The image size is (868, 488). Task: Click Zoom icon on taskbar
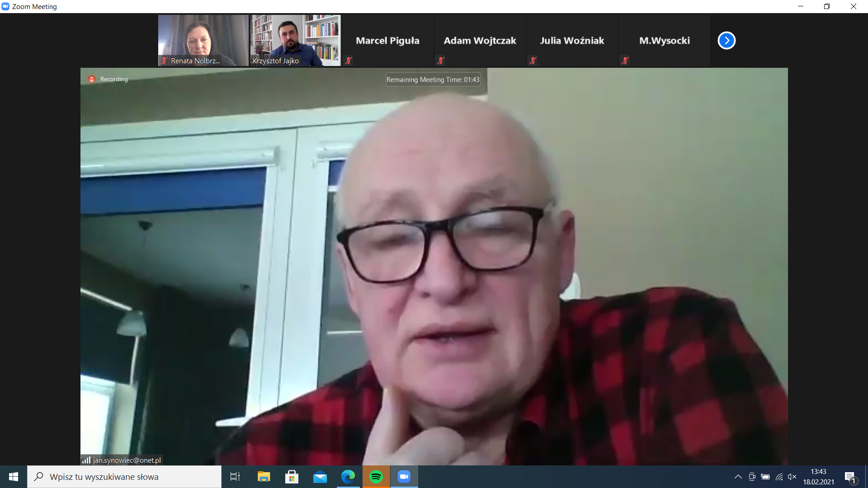pyautogui.click(x=404, y=477)
